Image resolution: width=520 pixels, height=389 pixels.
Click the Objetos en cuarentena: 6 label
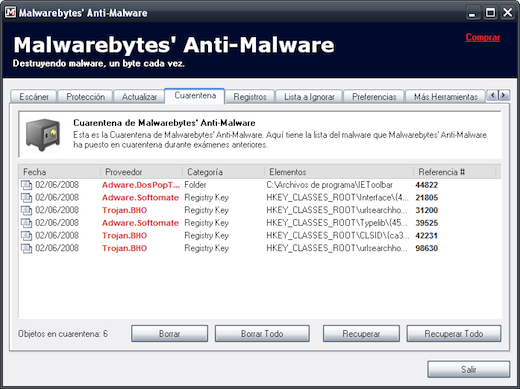(63, 334)
